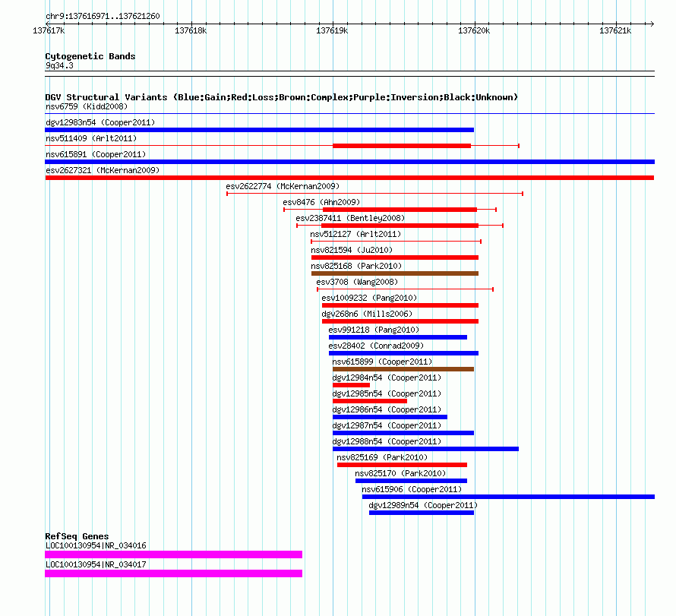676x616 pixels.
Task: Click the dgv268n6 (Mills2006) label
Action: point(367,314)
